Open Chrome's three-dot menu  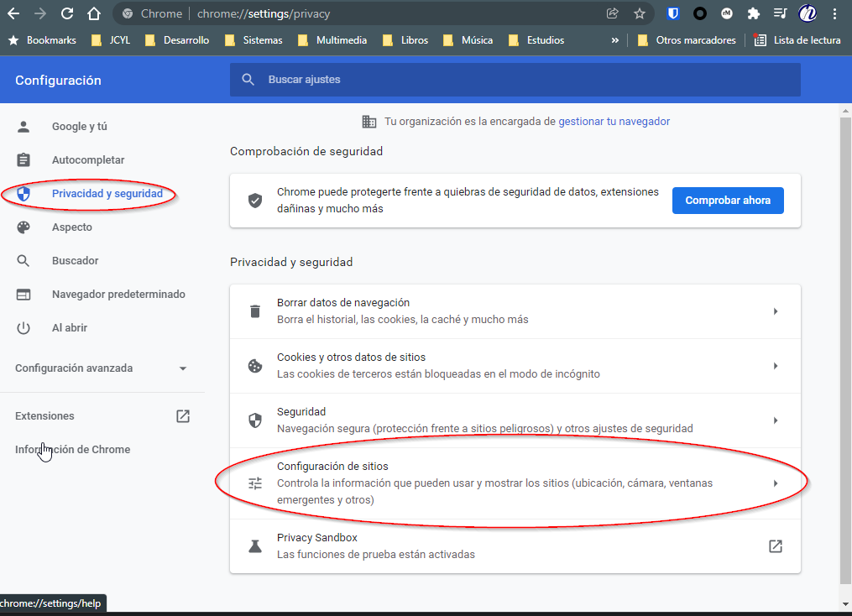point(834,13)
